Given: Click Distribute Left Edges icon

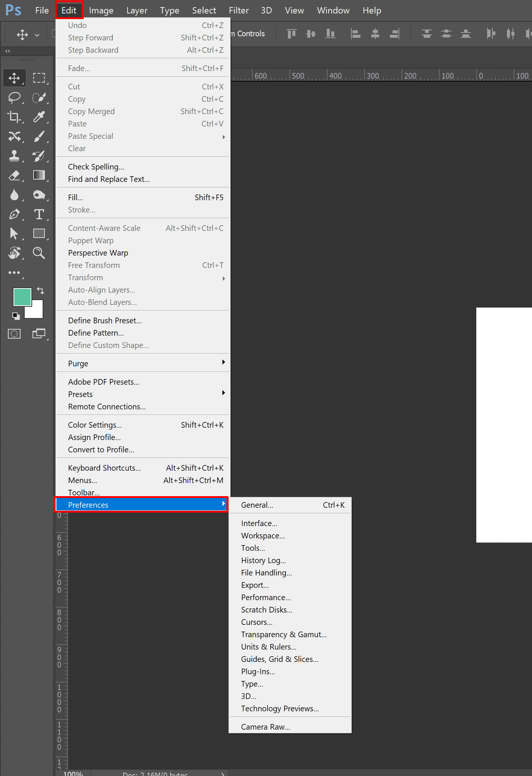Looking at the screenshot, I should point(491,34).
